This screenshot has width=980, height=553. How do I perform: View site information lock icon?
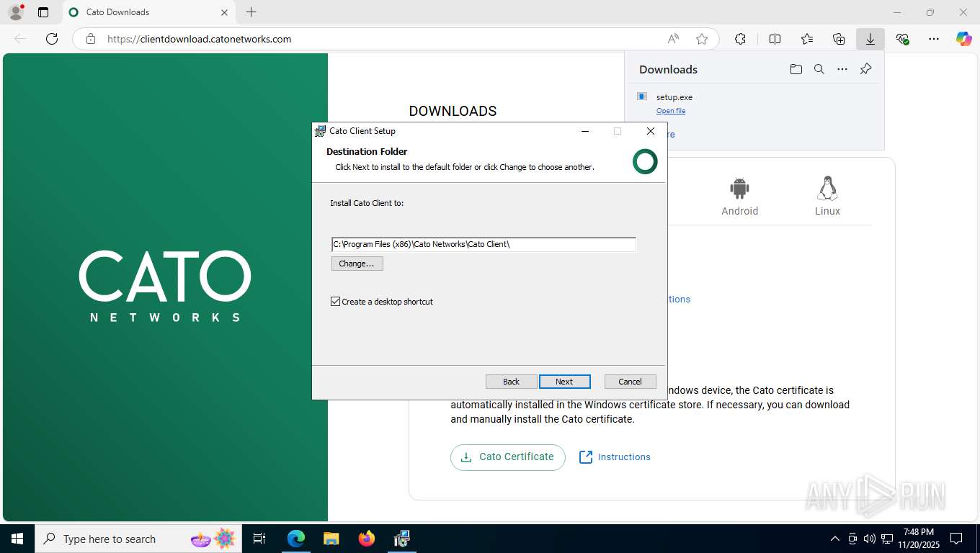91,39
